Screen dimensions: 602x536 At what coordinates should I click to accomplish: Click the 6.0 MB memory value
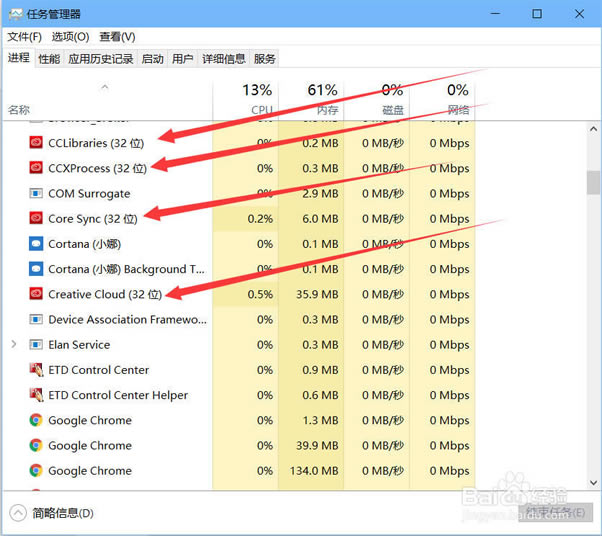(x=320, y=219)
